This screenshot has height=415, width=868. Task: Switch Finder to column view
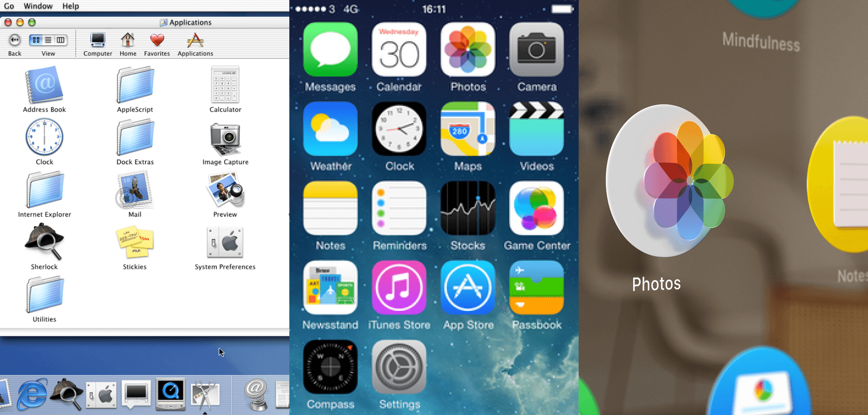click(61, 40)
